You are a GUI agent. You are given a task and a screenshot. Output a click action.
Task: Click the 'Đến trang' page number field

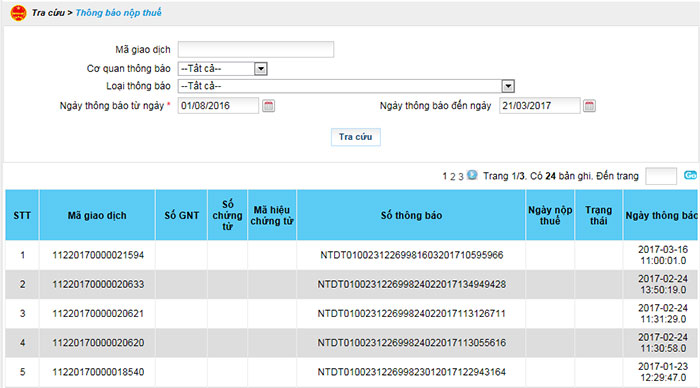pyautogui.click(x=661, y=176)
